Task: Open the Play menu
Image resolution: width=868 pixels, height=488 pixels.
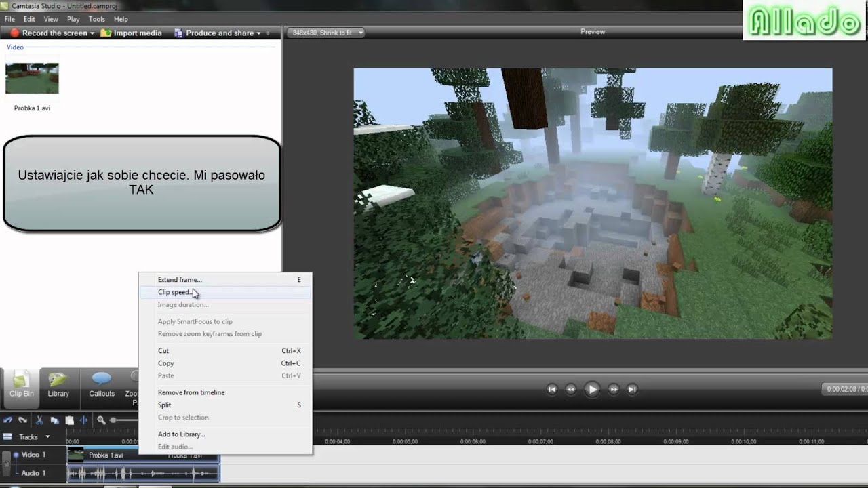Action: point(73,19)
